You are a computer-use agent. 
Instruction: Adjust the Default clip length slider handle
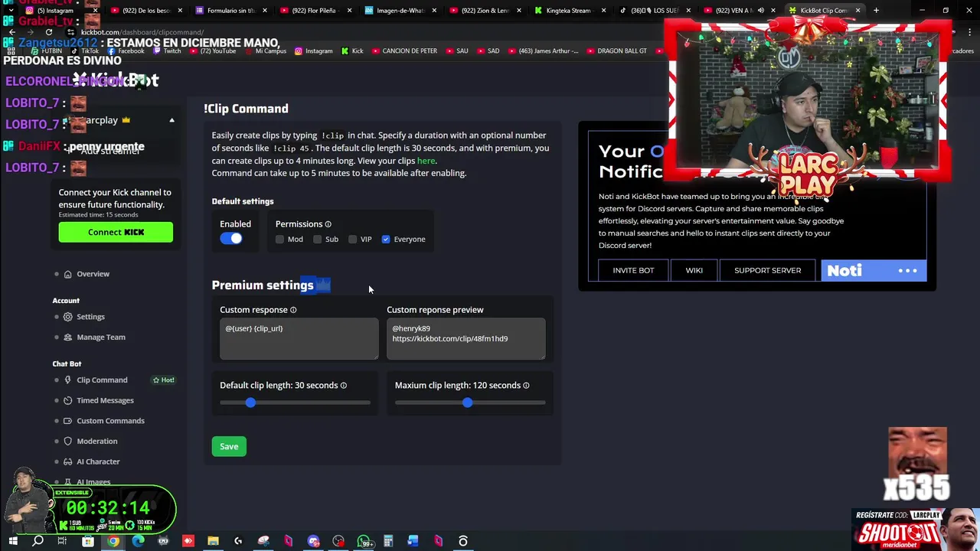[250, 403]
